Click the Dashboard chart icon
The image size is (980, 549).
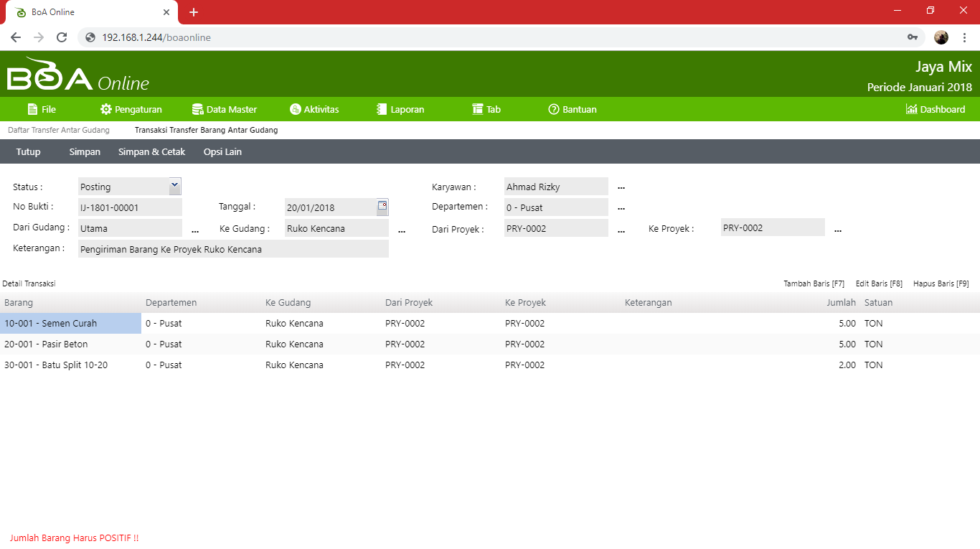point(911,110)
